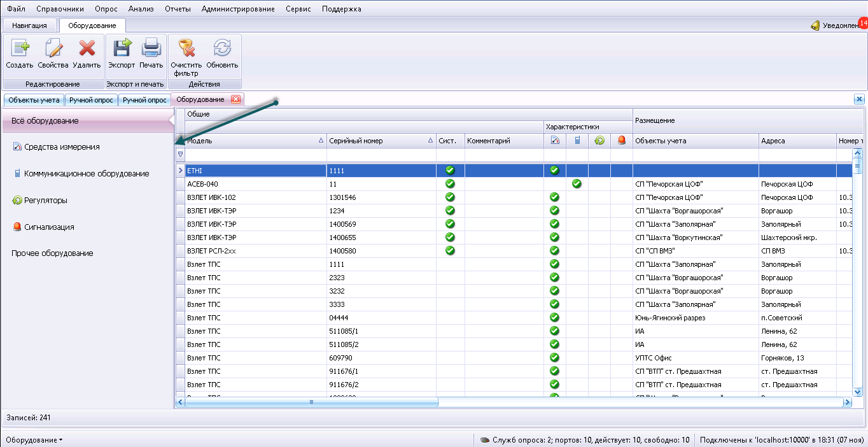This screenshot has height=447, width=868.
Task: Click the Сист. column header
Action: [x=450, y=141]
